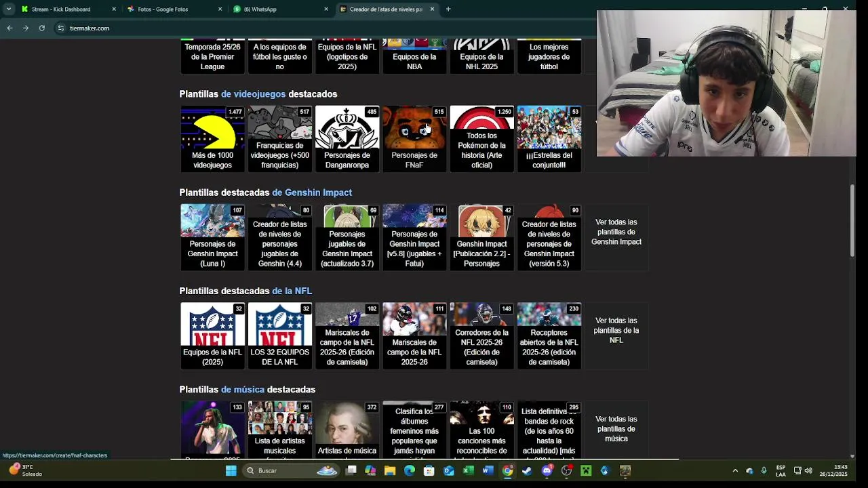
Task: Open the 'Equipos de la NFL (2025)' template
Action: click(212, 335)
